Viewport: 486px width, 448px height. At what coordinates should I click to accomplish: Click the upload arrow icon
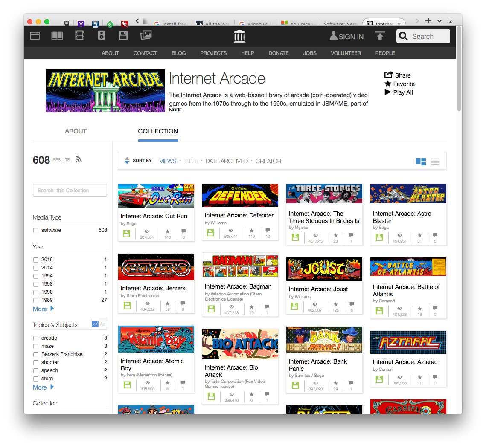380,36
